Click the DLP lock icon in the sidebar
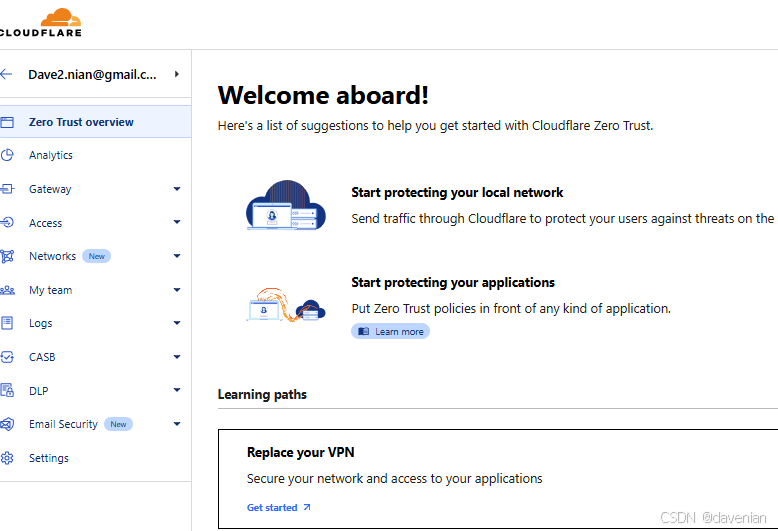This screenshot has height=531, width=778. coord(7,390)
